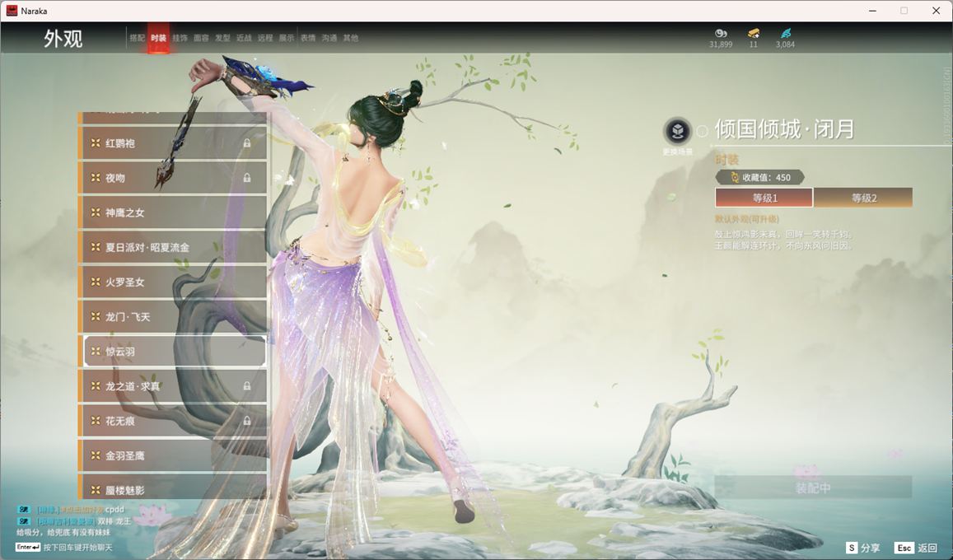This screenshot has height=560, width=953.
Task: Click the 装配中 button
Action: click(x=813, y=488)
